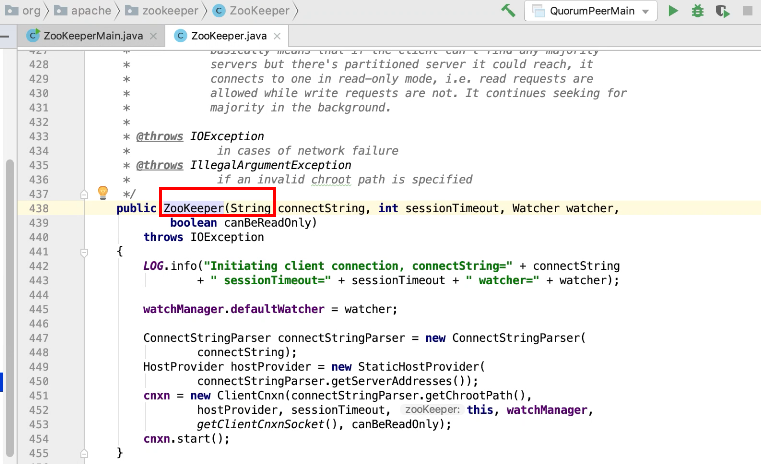Click the apache breadcrumb folder
The width and height of the screenshot is (761, 464).
click(83, 10)
